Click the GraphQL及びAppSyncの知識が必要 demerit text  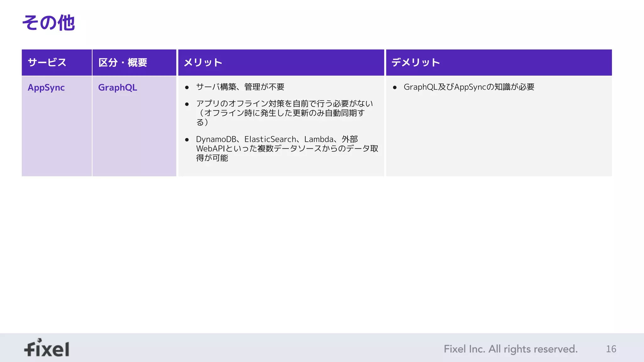point(469,87)
